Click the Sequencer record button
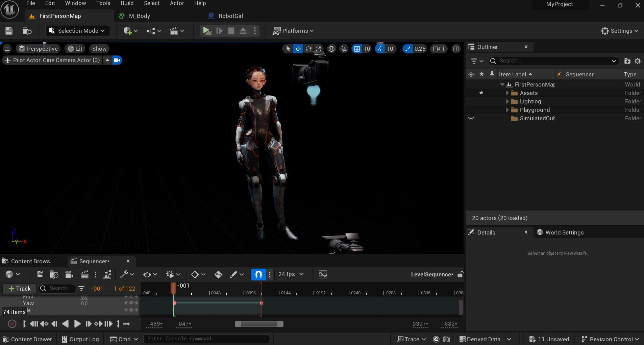644x345 pixels. pyautogui.click(x=12, y=324)
